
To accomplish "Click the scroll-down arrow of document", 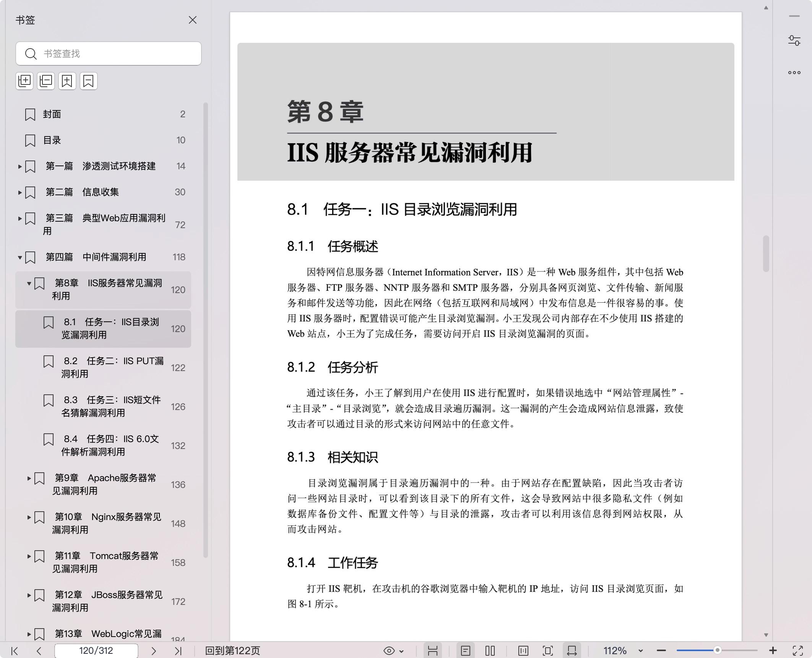I will click(x=766, y=635).
